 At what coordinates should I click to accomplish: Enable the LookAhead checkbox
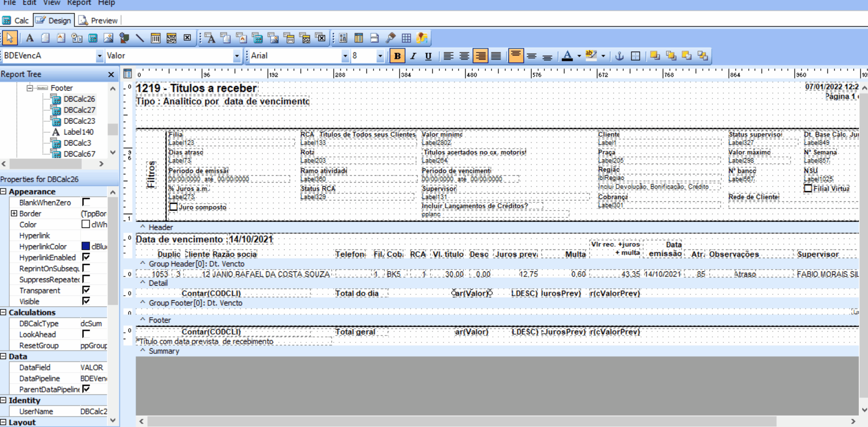pyautogui.click(x=86, y=334)
